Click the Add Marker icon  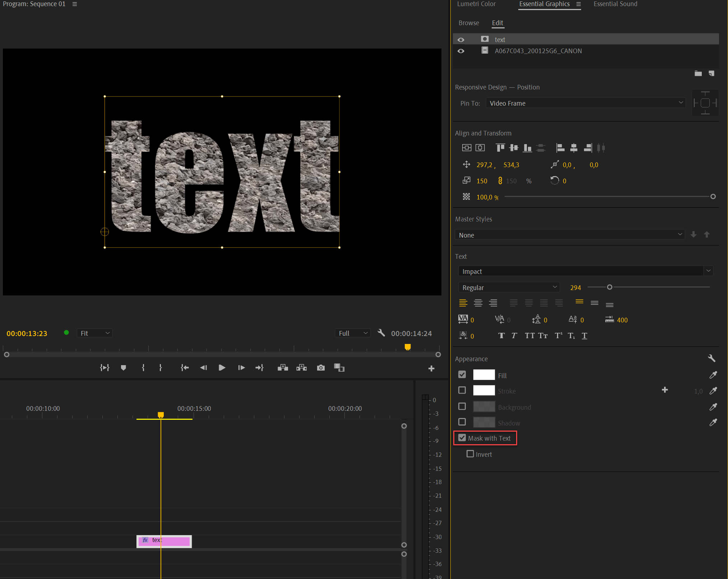coord(124,368)
